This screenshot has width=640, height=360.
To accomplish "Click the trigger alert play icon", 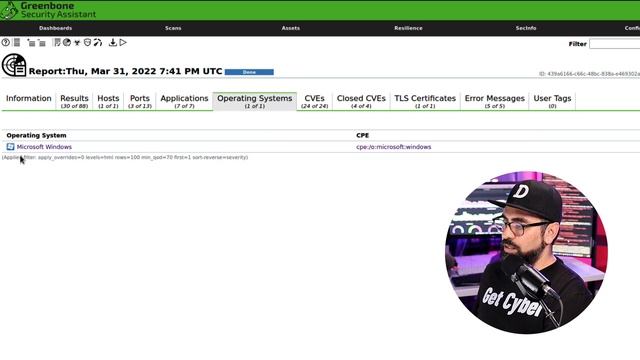I will [x=123, y=42].
